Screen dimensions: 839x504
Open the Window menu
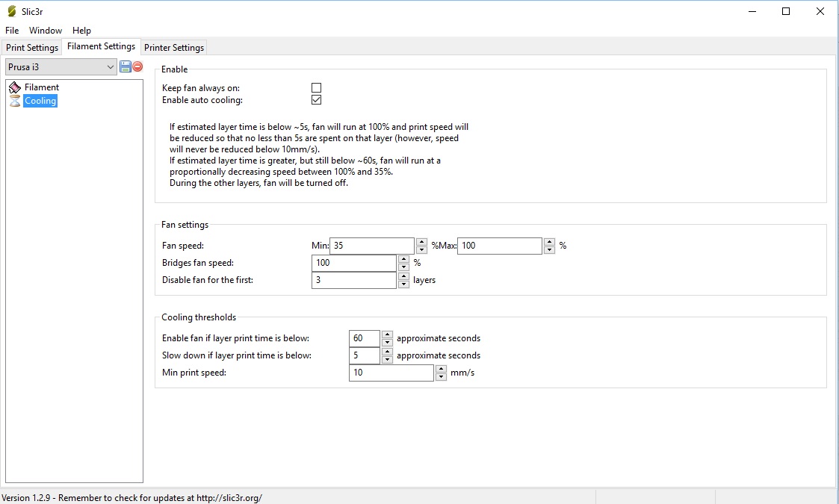click(46, 31)
